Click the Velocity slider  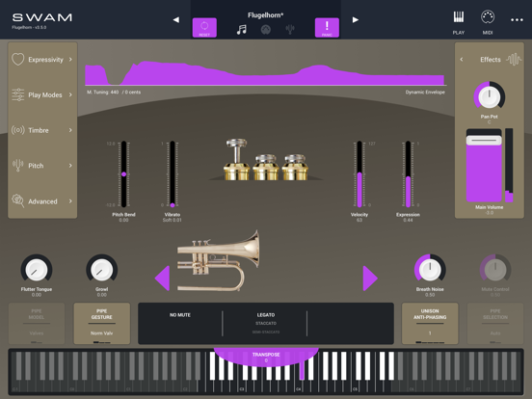(x=359, y=174)
